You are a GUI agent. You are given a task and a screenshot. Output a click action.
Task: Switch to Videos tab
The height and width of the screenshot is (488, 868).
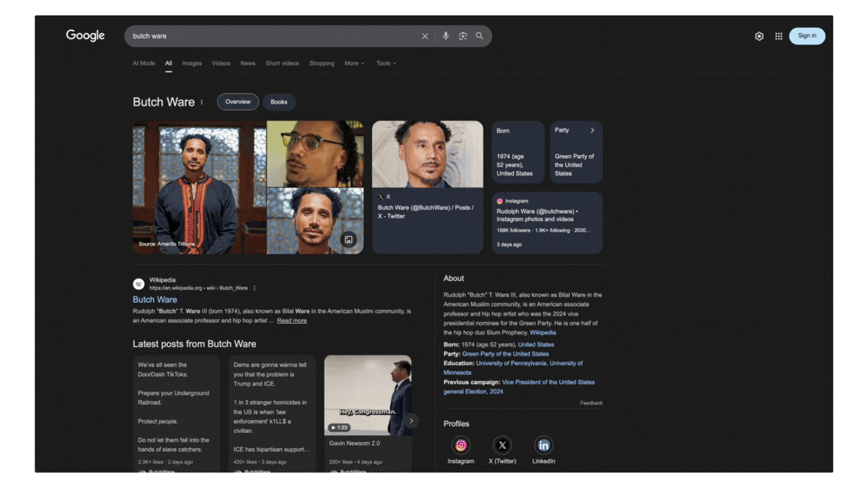(221, 63)
